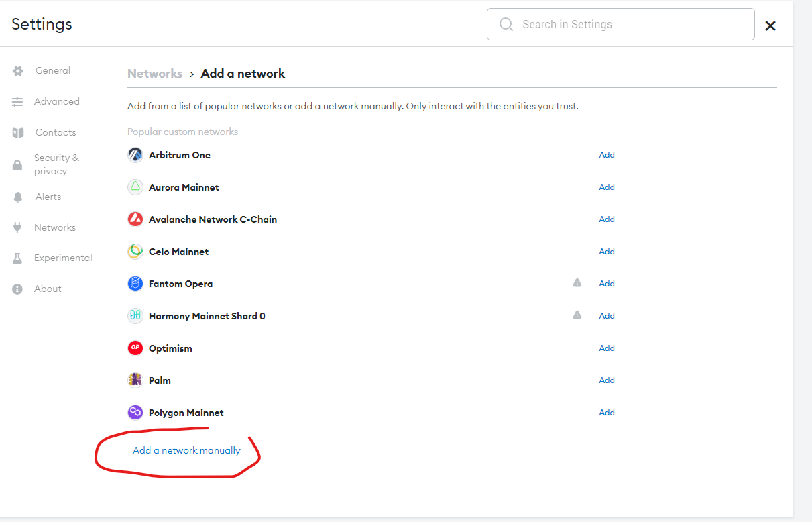Add the Polygon Mainnet network

[x=607, y=413]
